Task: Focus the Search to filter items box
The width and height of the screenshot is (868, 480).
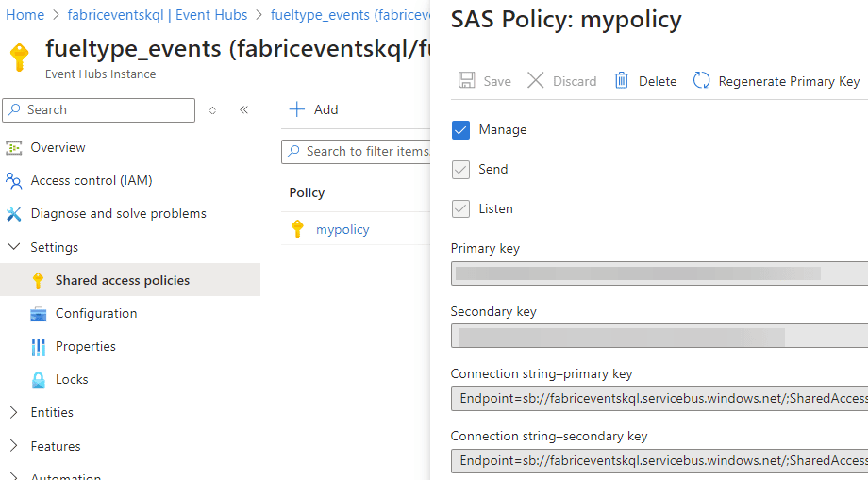Action: click(x=356, y=152)
